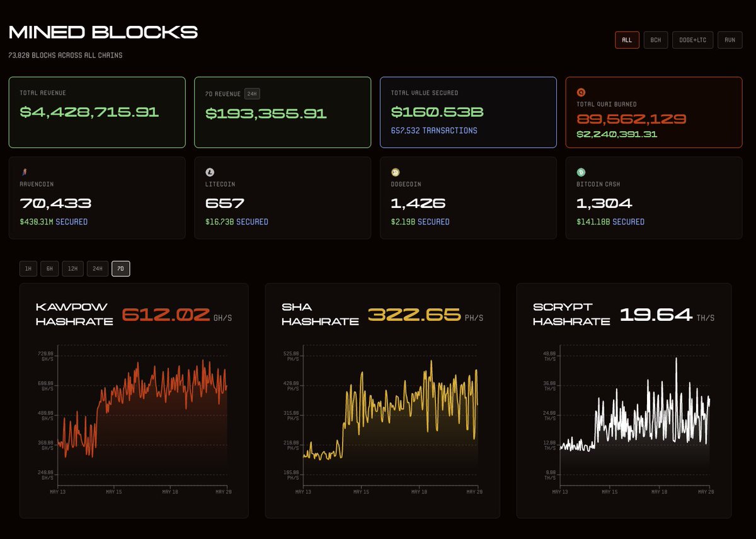Click the $160.53B total value secured
This screenshot has height=539, width=756.
pyautogui.click(x=437, y=112)
